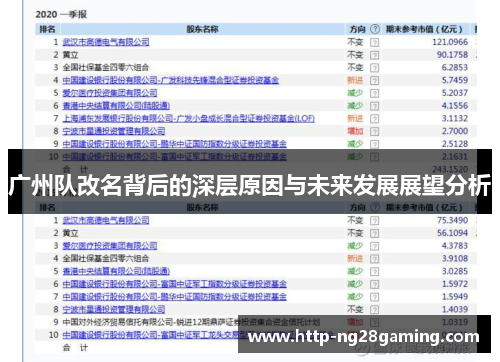Click the 股东名称 column header under 2020 一季报
The width and height of the screenshot is (500, 362).
pos(202,29)
